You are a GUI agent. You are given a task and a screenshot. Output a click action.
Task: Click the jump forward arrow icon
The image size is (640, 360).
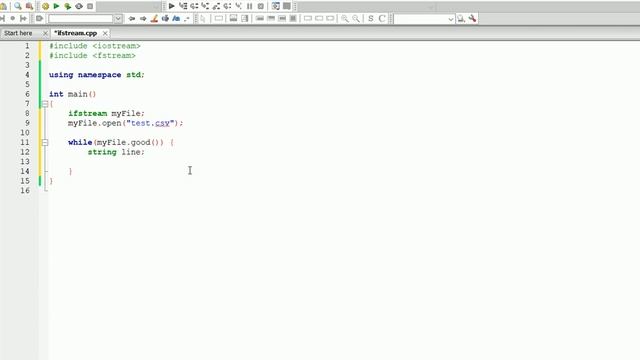click(143, 18)
